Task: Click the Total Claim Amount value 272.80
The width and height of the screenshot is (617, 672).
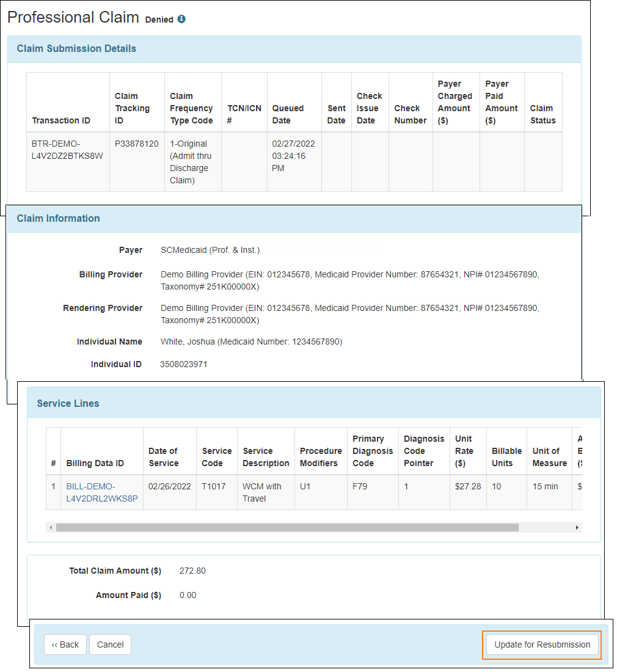Action: (192, 571)
